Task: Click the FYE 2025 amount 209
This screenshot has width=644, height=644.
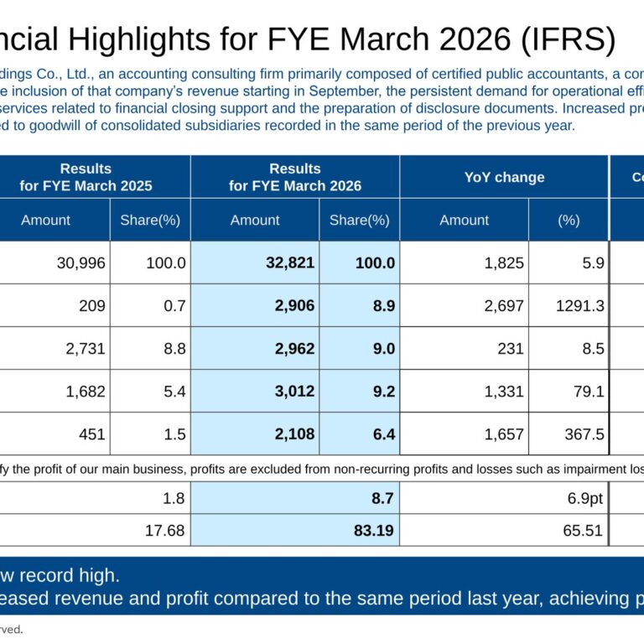Action: coord(92,306)
